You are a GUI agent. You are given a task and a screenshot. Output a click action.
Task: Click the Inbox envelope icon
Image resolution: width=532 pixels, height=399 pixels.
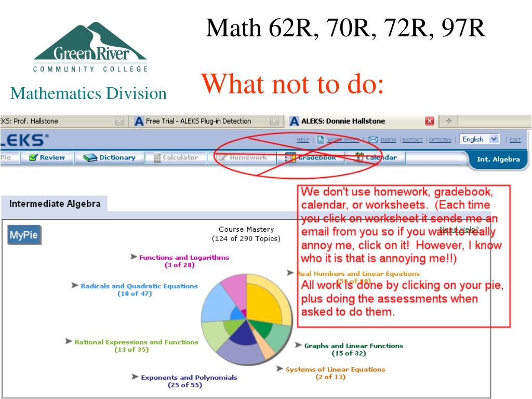pos(373,140)
